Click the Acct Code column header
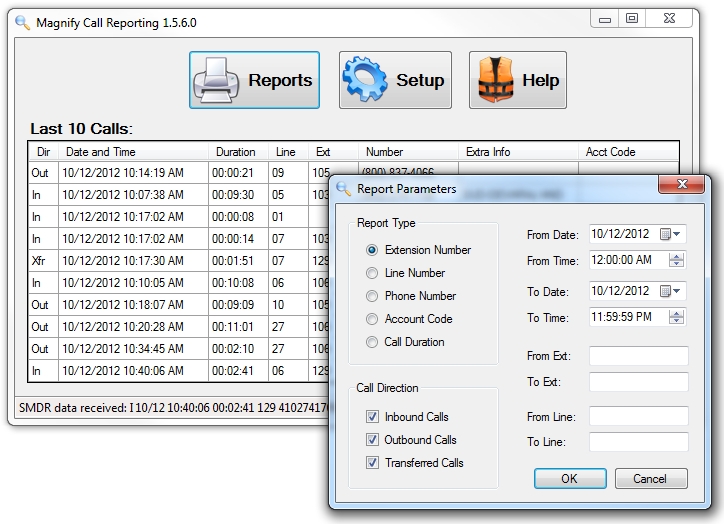724x524 pixels. pos(628,152)
